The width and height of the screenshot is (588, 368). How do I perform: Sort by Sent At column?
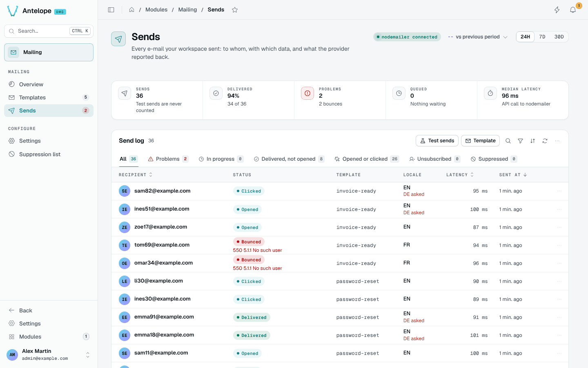pyautogui.click(x=513, y=175)
